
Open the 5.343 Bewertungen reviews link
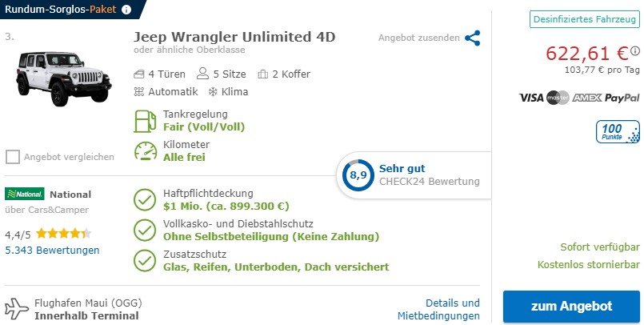point(52,251)
